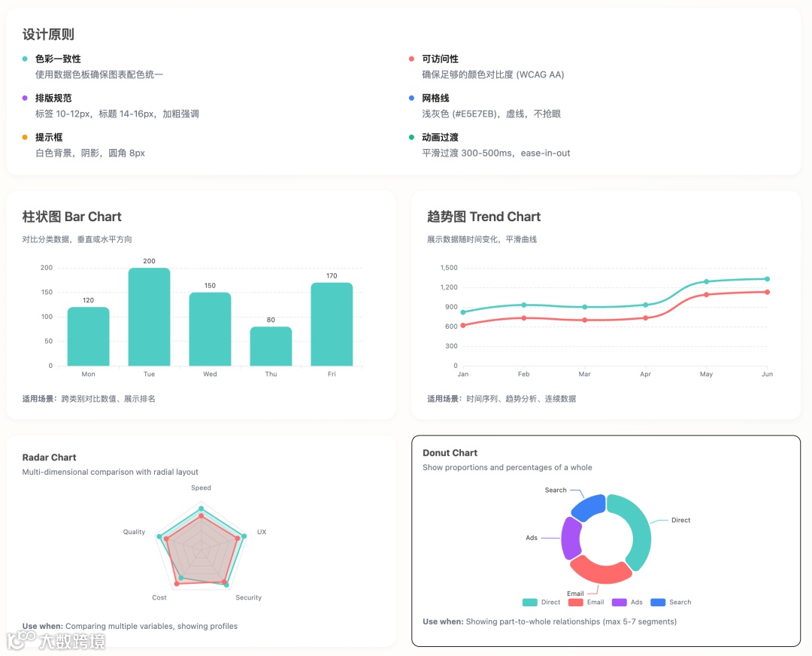Click the Cost axis label on radar
The image size is (812, 656).
tap(159, 597)
